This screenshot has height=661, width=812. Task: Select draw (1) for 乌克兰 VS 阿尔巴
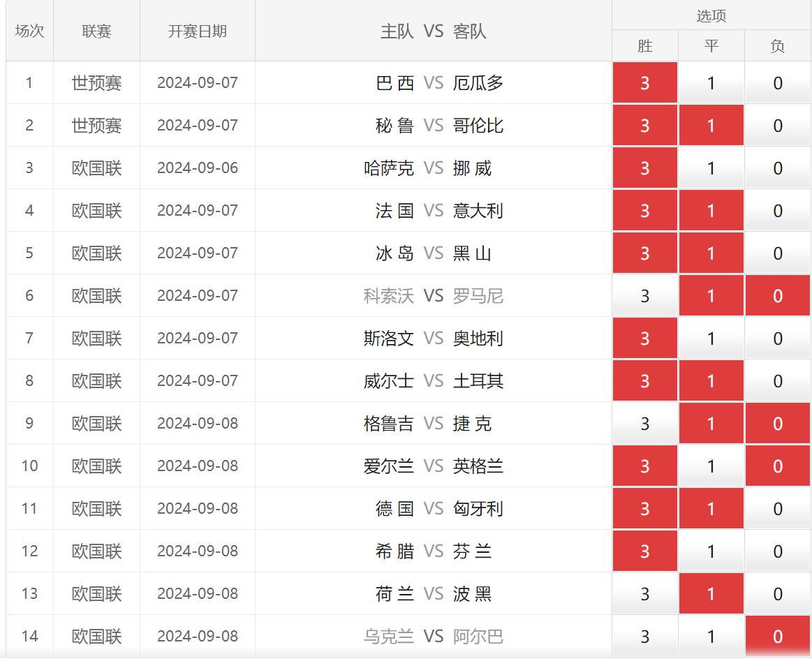click(x=711, y=636)
